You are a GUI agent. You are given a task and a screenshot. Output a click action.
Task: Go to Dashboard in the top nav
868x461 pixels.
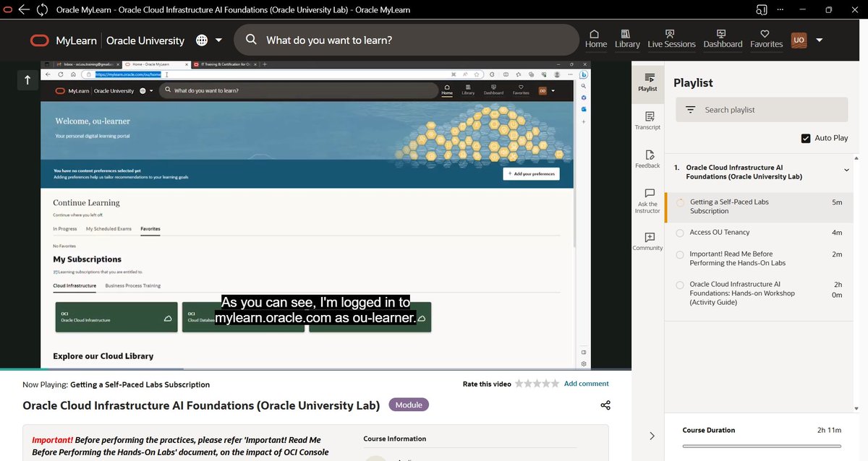click(723, 39)
